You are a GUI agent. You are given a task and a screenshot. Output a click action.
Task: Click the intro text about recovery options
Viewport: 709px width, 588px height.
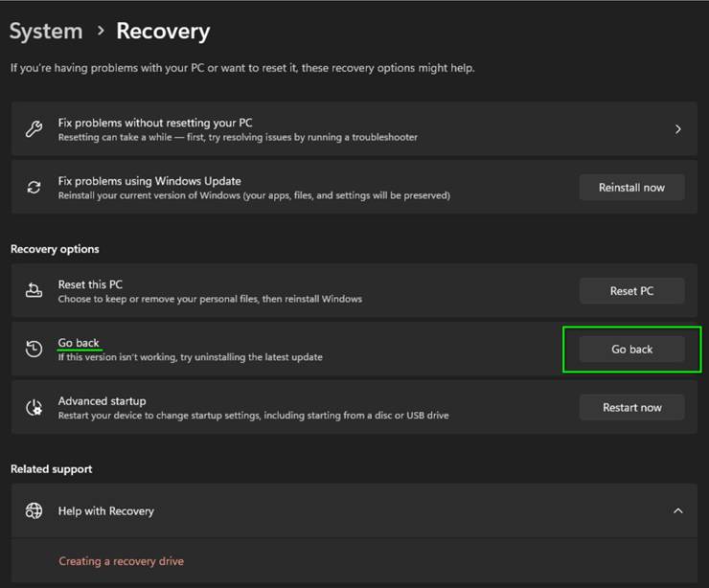242,68
